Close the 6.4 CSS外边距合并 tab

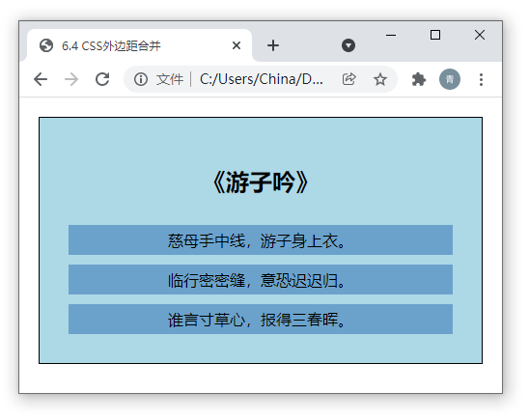237,45
